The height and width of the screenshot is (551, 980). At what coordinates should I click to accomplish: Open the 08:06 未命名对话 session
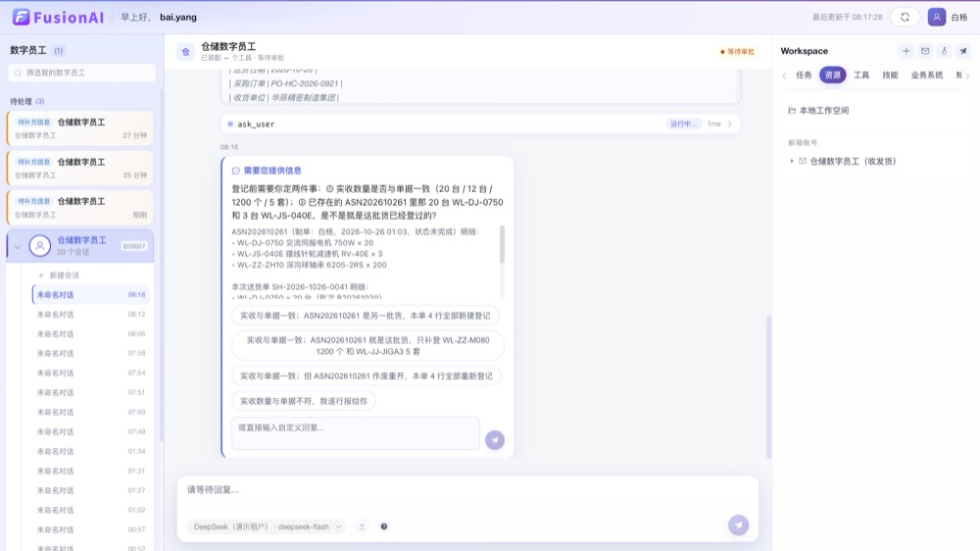pos(90,334)
